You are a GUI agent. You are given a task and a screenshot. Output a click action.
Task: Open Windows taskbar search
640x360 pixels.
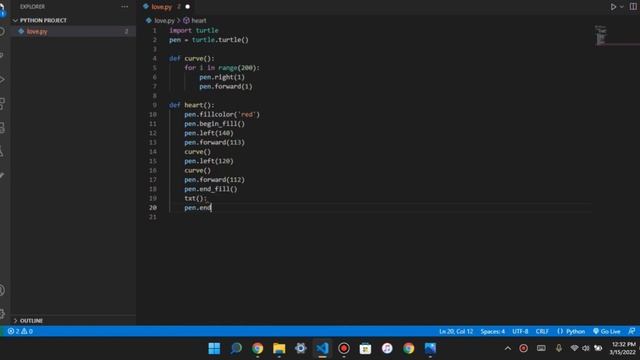tap(236, 348)
